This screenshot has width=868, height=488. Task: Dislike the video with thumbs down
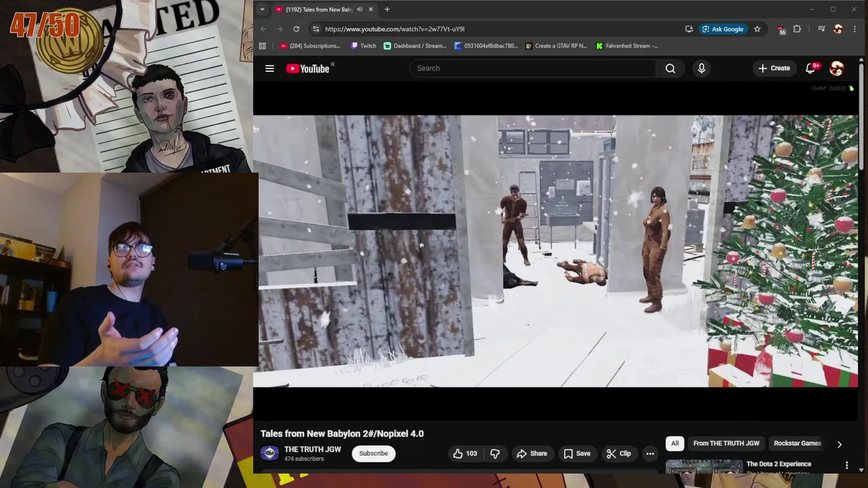tap(495, 453)
